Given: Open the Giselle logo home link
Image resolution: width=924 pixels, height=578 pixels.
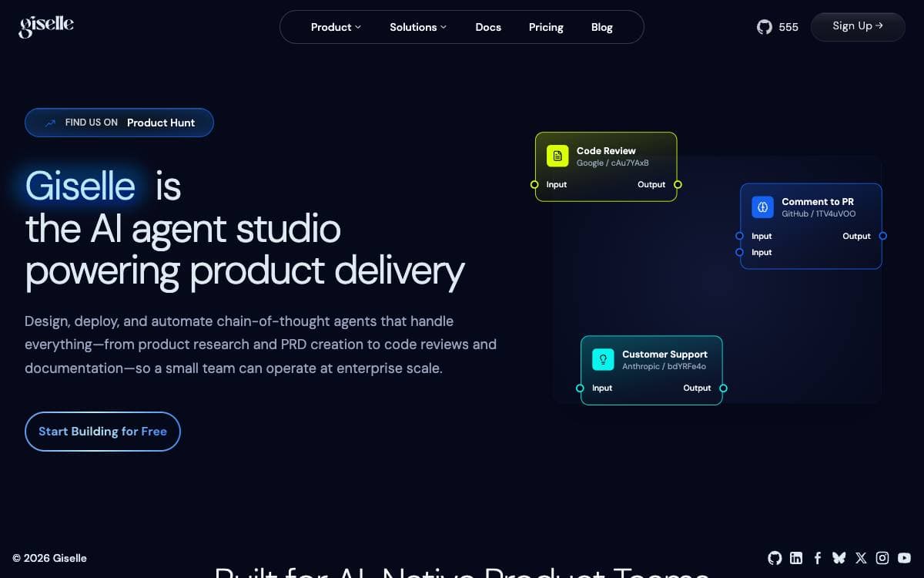Looking at the screenshot, I should [46, 26].
